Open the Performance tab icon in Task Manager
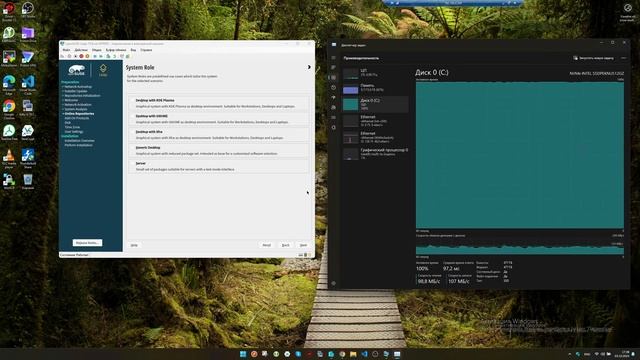The height and width of the screenshot is (360, 640). point(333,77)
